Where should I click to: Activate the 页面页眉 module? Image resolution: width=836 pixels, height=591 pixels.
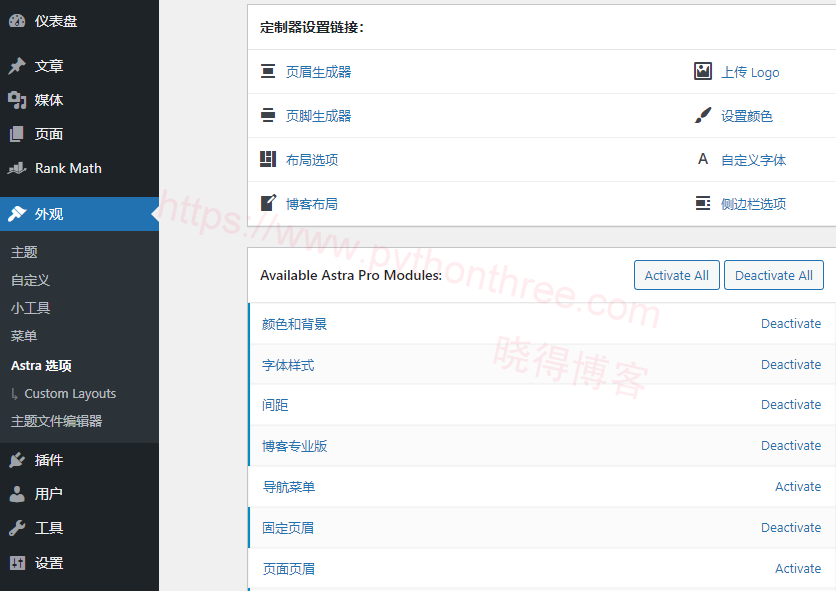[x=798, y=569]
